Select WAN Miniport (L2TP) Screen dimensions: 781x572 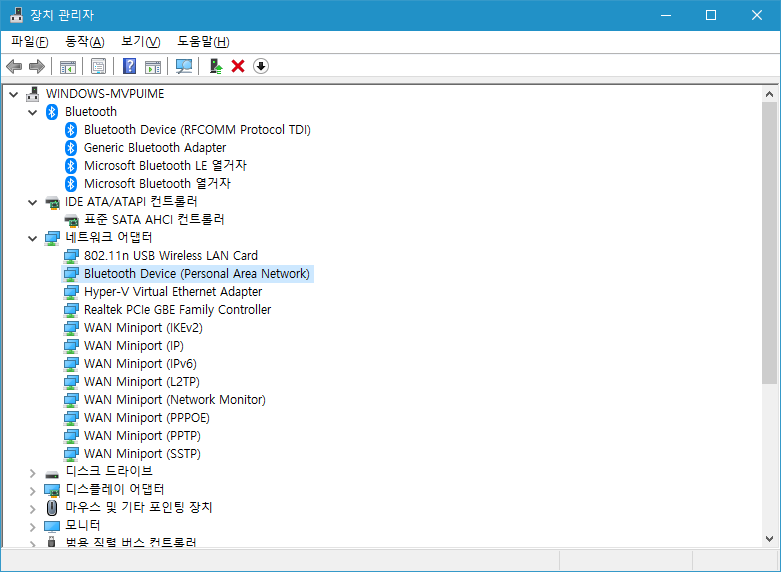coord(142,382)
